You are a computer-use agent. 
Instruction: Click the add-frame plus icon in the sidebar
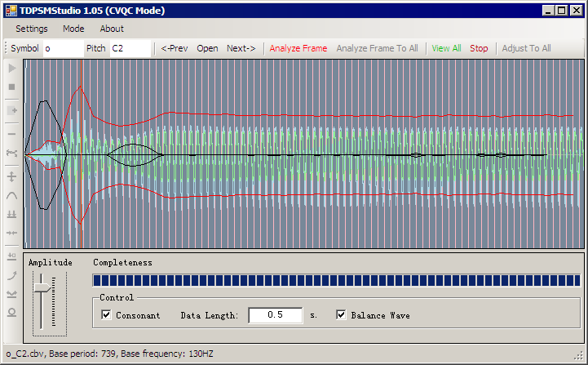coord(12,110)
